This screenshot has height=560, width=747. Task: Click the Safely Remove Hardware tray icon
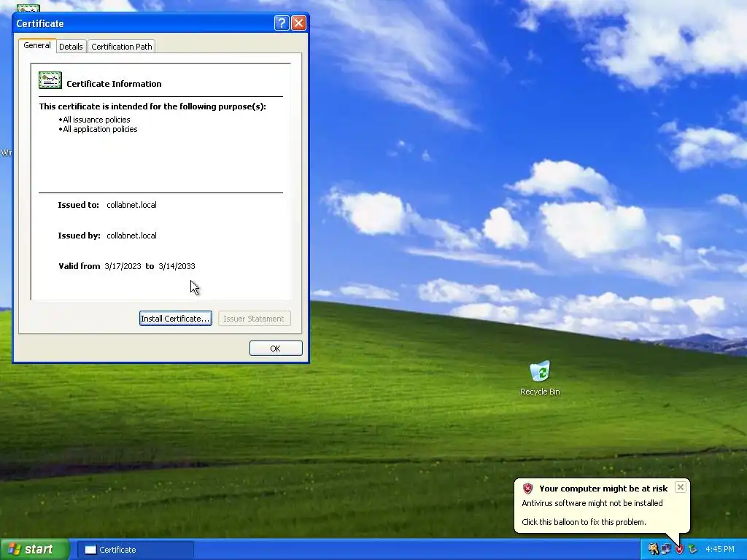[x=692, y=549]
